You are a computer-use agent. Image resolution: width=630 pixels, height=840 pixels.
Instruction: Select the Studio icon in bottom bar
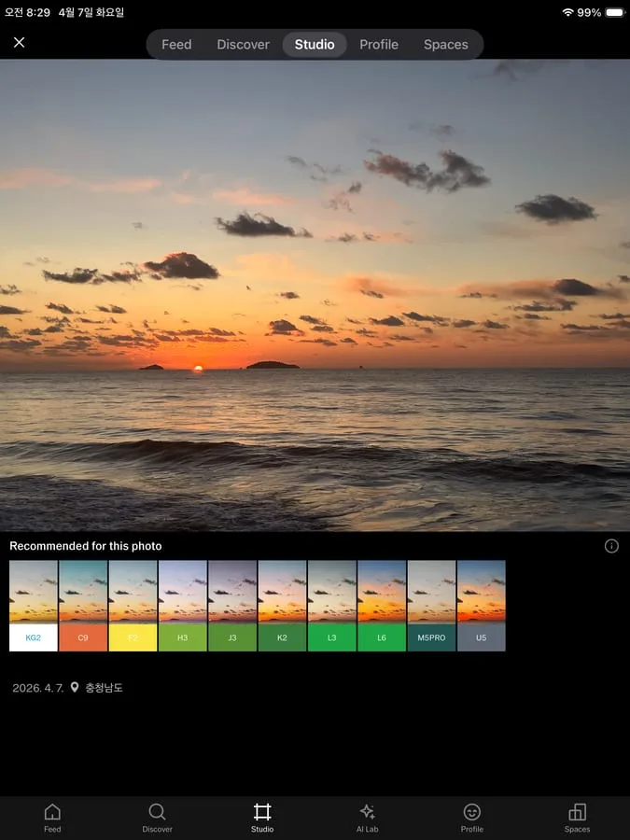(262, 812)
